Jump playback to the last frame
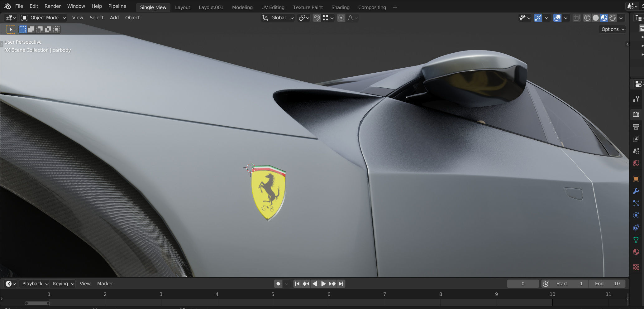644x309 pixels. pos(341,284)
